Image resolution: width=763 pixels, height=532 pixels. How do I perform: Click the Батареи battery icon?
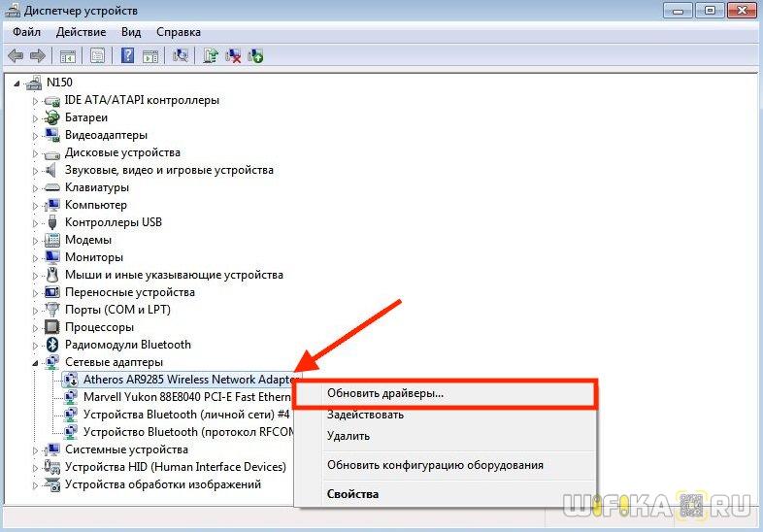[51, 117]
